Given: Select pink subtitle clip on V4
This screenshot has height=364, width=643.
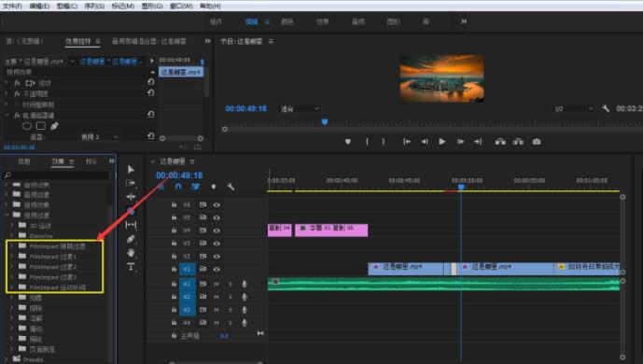Looking at the screenshot, I should [331, 230].
